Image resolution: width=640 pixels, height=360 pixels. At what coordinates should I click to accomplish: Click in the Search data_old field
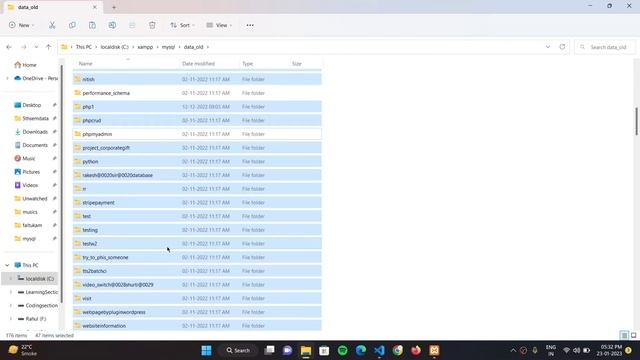pyautogui.click(x=605, y=47)
